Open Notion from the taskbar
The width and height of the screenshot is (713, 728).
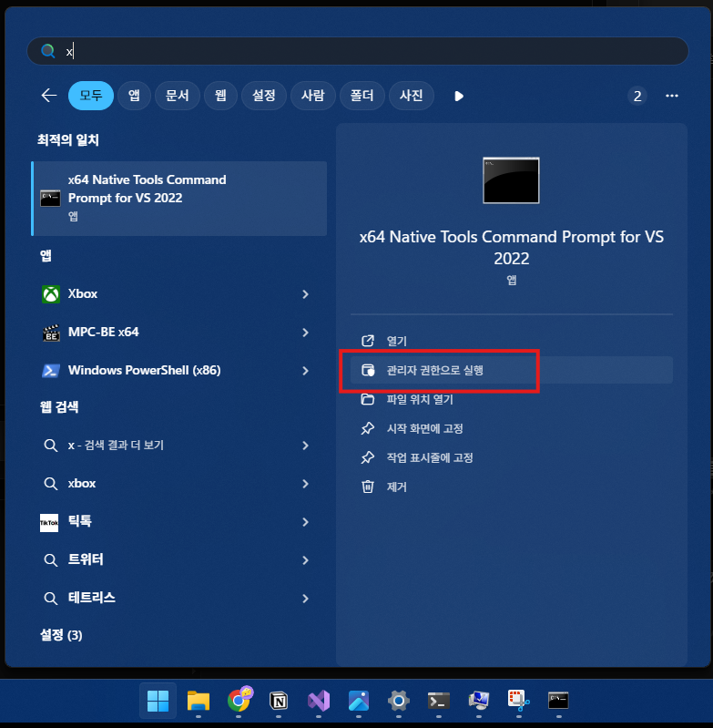click(x=279, y=701)
